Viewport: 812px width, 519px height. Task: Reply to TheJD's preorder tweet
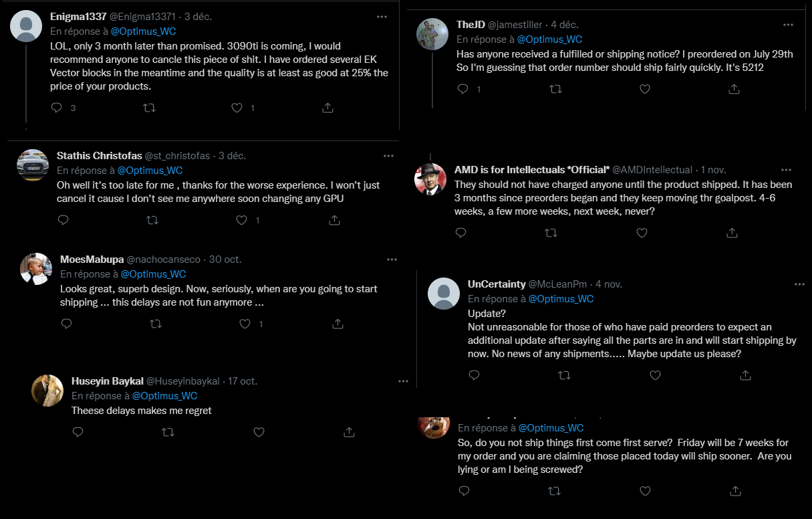point(462,88)
